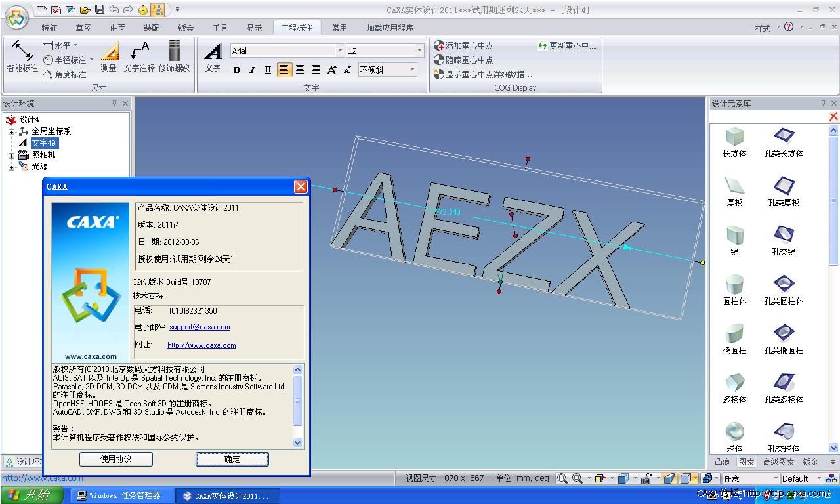Create a new file from quick access toolbar
Screen dimensions: 840x504
pos(42,10)
